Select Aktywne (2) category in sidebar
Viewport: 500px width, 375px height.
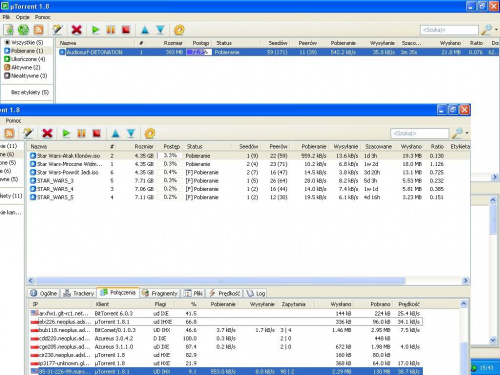[x=22, y=68]
